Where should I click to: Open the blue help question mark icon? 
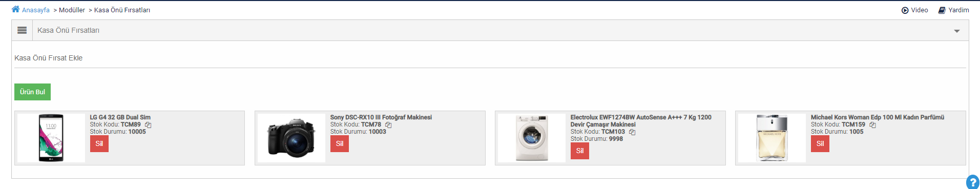click(972, 182)
